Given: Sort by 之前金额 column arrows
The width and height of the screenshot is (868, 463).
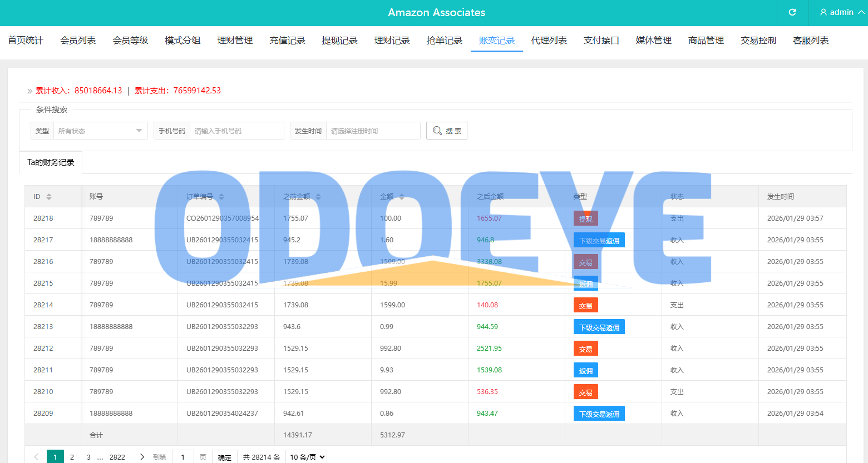Looking at the screenshot, I should point(318,197).
